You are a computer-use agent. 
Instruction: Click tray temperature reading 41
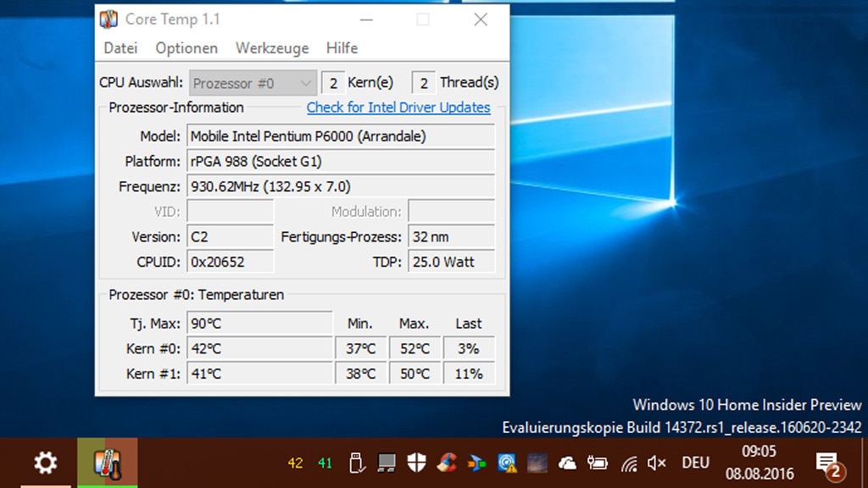(x=325, y=463)
